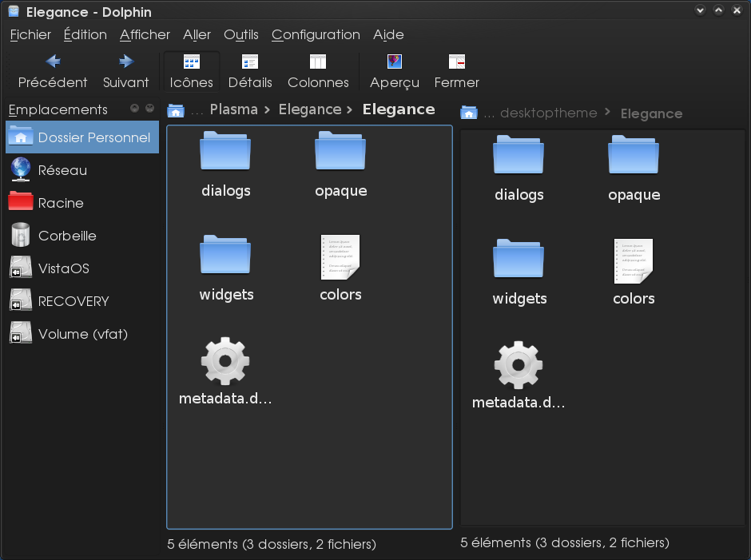Click the Emplacements panel float button
This screenshot has width=751, height=560.
coord(134,109)
